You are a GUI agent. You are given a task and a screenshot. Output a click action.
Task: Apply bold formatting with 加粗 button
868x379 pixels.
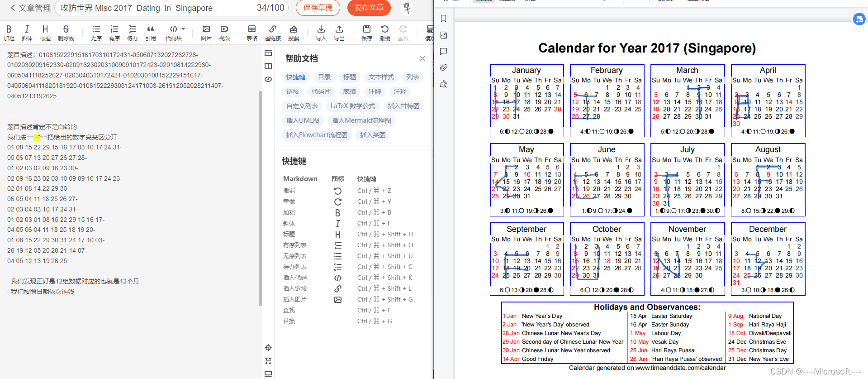9,33
